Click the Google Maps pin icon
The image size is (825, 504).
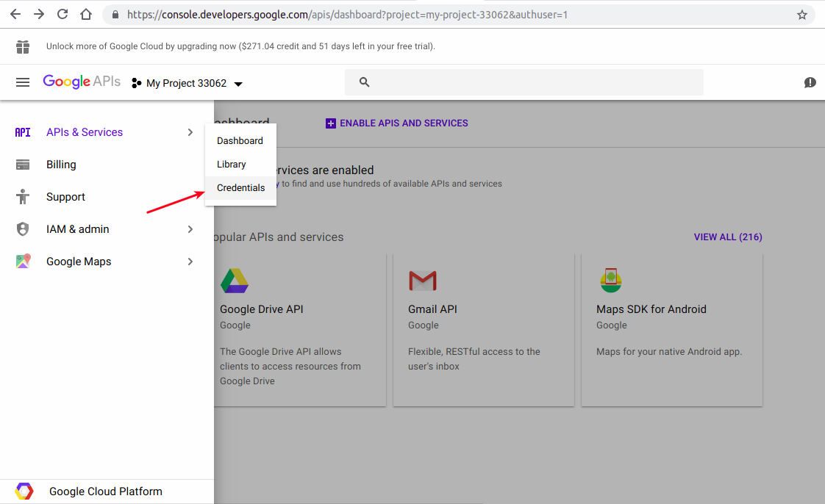click(23, 262)
